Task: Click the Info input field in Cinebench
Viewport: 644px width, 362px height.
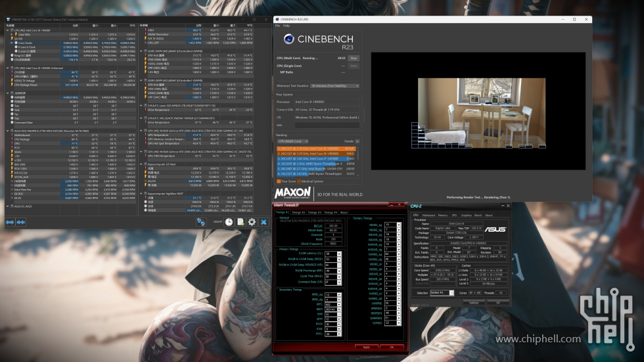Action: click(x=327, y=125)
